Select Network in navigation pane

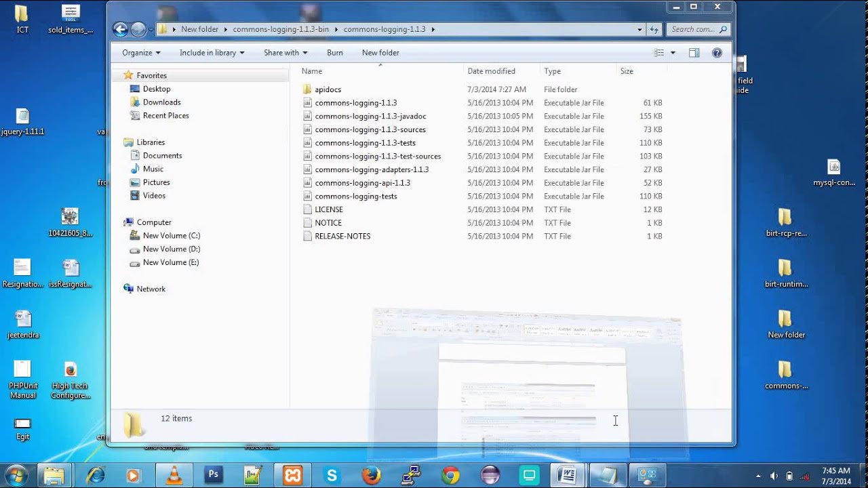pos(151,289)
